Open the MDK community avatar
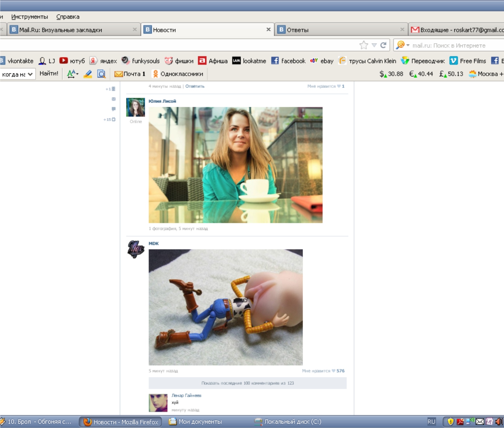Image resolution: width=504 pixels, height=428 pixels. click(136, 249)
